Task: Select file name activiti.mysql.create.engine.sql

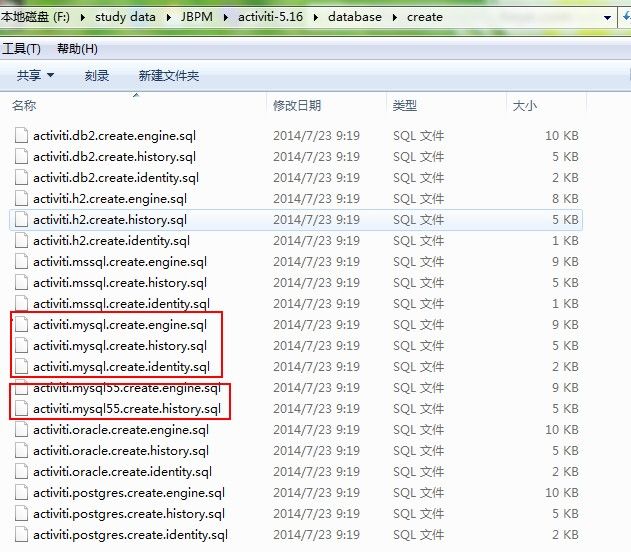Action: [x=120, y=325]
